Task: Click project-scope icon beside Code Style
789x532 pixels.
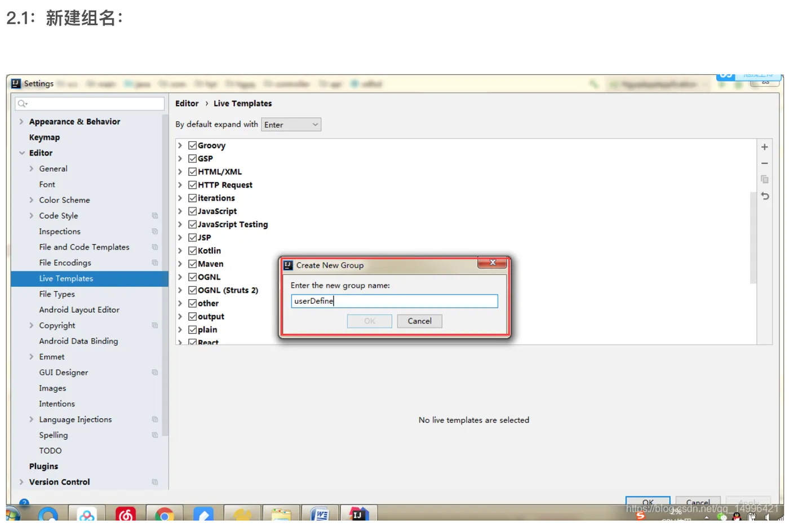Action: pos(155,216)
